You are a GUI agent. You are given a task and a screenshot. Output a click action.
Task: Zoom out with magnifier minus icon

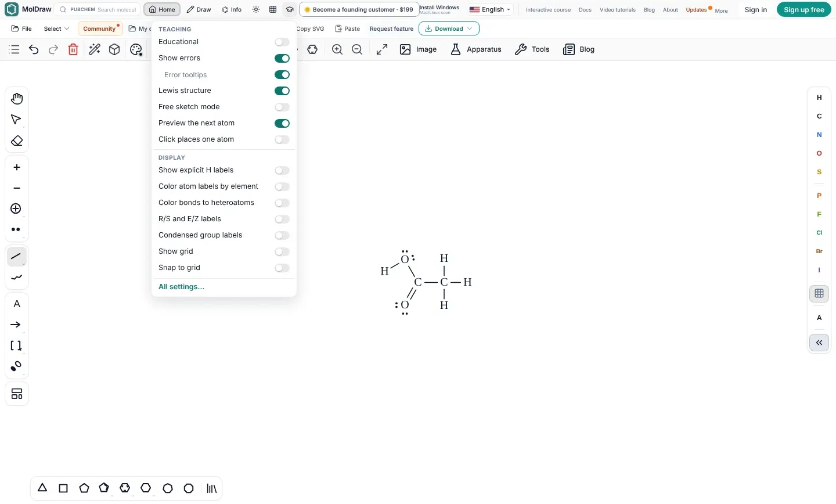tap(357, 49)
